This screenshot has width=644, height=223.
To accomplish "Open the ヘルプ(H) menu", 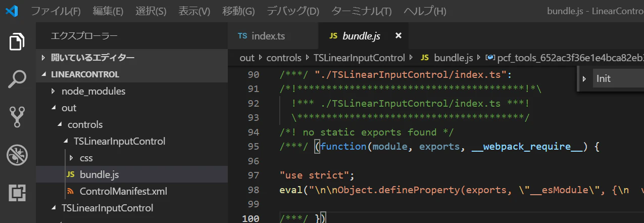I will (425, 11).
